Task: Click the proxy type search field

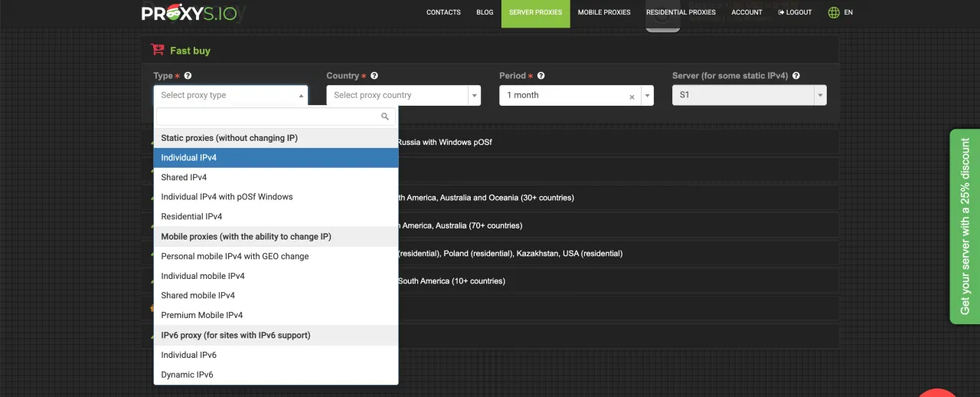Action: tap(268, 116)
